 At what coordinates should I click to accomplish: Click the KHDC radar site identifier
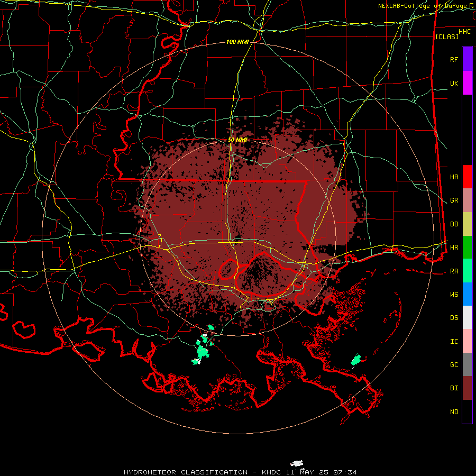[272, 472]
